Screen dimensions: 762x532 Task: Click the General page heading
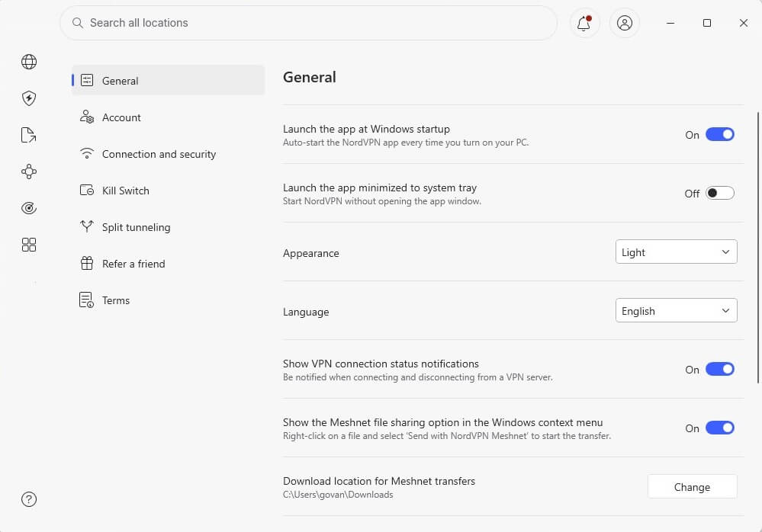tap(309, 77)
